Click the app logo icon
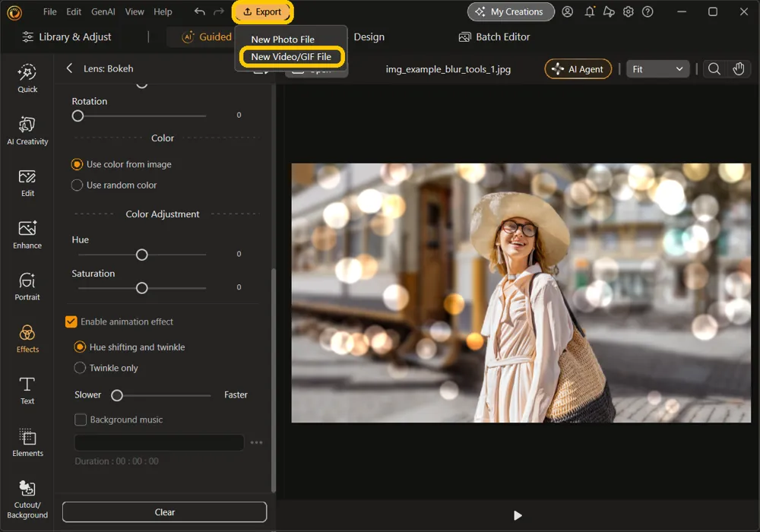The width and height of the screenshot is (760, 532). 14,13
